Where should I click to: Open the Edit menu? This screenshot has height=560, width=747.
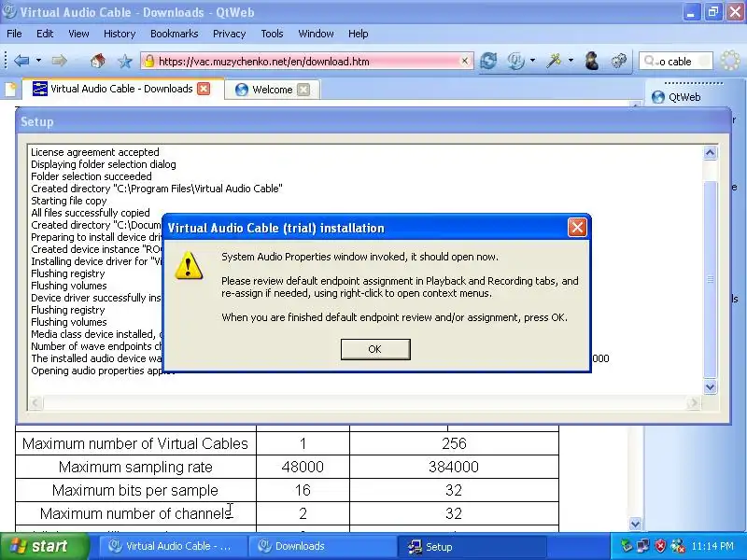pyautogui.click(x=45, y=34)
